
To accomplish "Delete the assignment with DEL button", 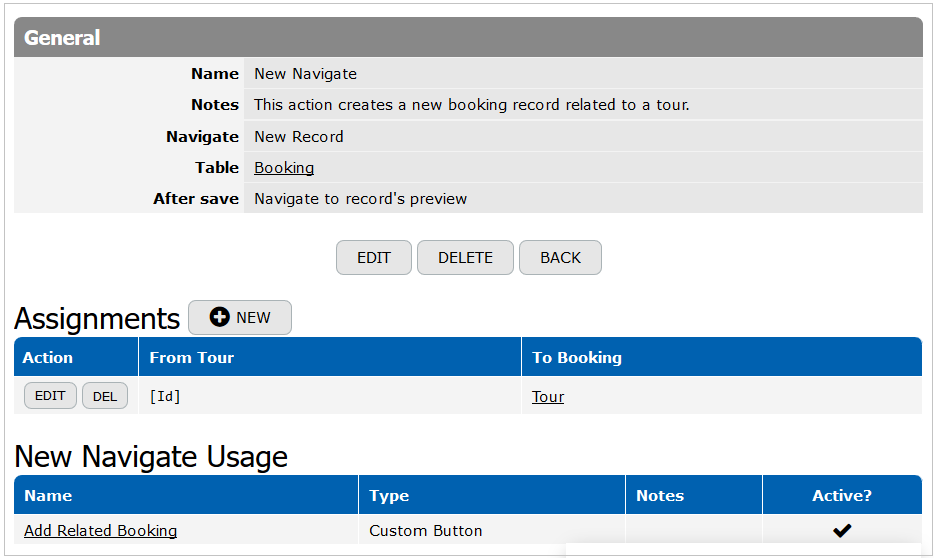I will pos(105,395).
